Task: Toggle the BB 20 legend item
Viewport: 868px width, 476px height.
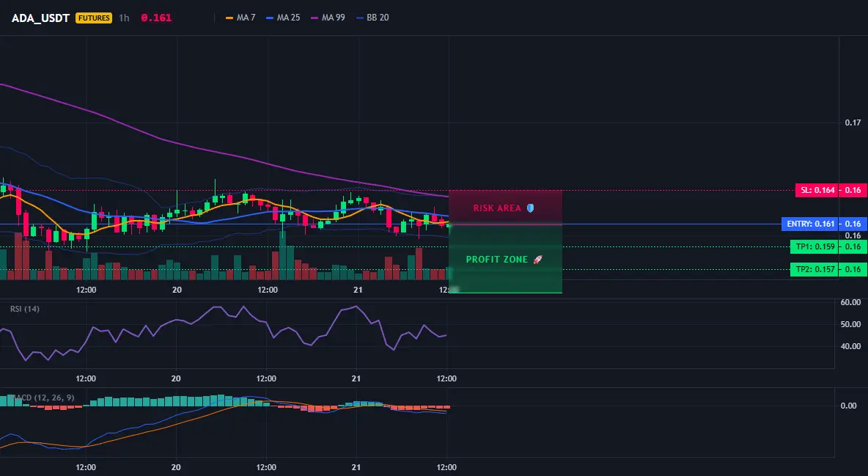Action: [372, 18]
